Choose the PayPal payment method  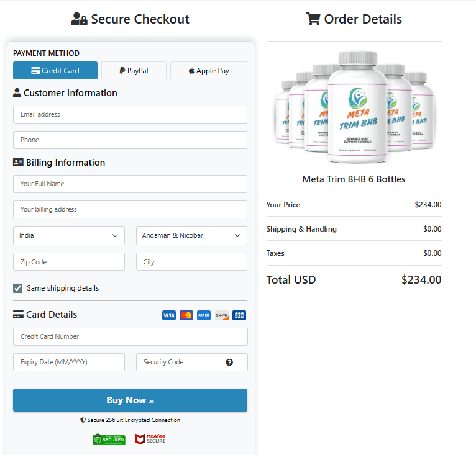134,71
